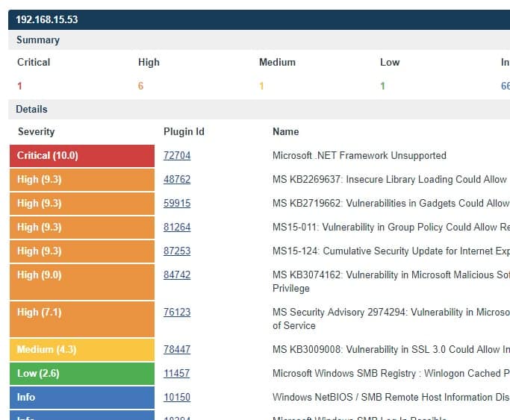Click the High count value 6
This screenshot has height=420, width=510.
pos(140,86)
